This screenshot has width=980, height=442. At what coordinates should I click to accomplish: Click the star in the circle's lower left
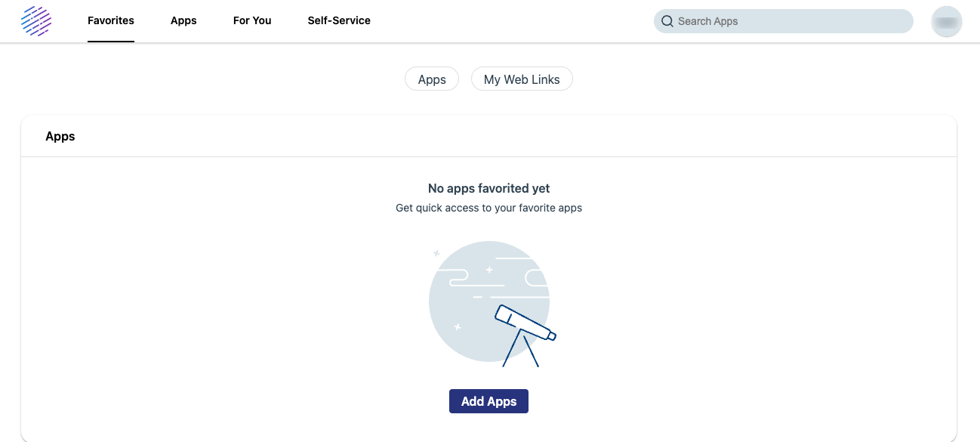[457, 326]
